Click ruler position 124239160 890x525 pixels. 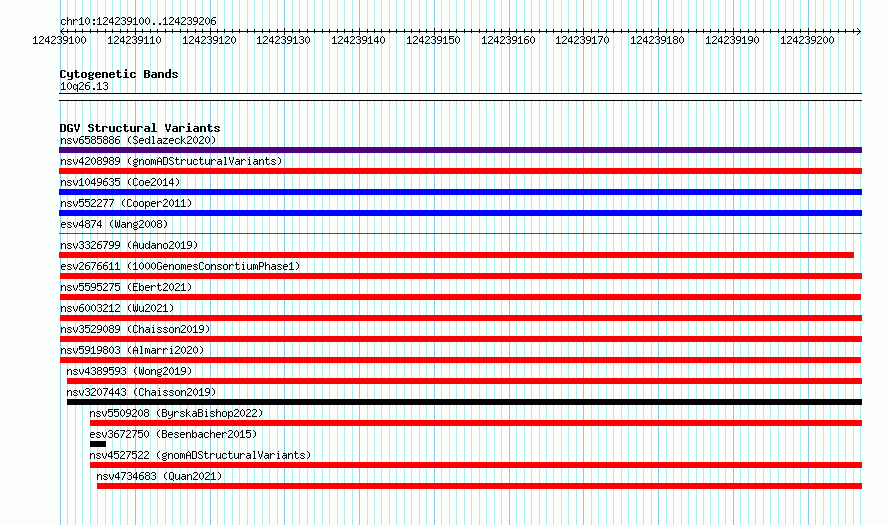[509, 40]
